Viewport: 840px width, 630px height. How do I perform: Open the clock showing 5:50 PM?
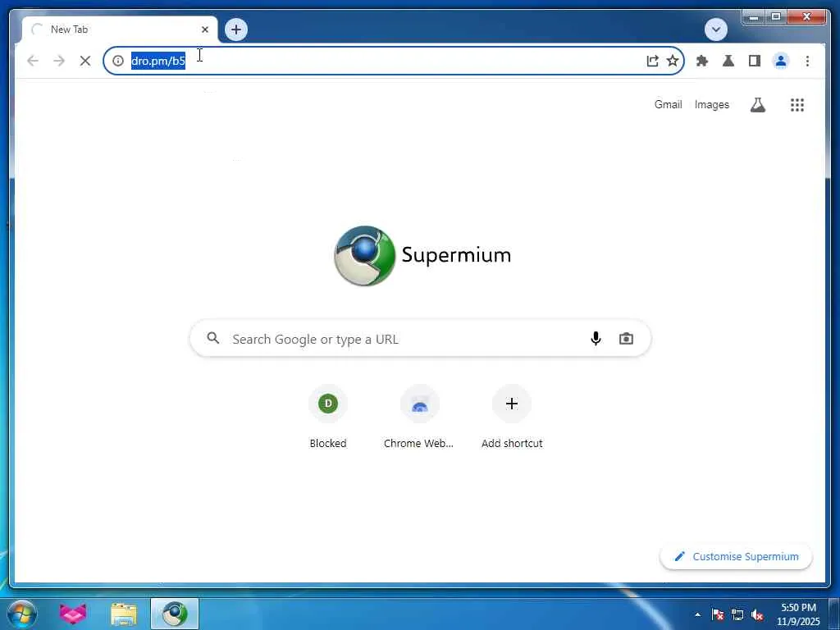pos(798,614)
